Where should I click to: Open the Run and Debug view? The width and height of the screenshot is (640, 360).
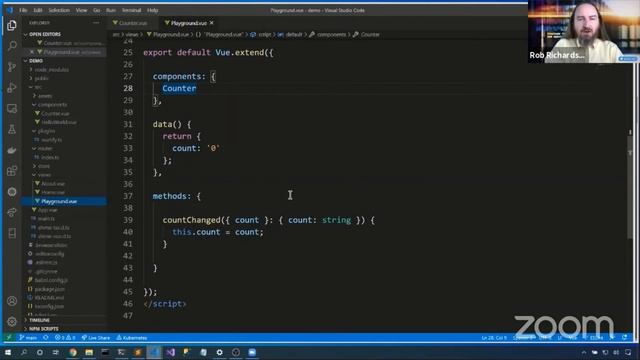(x=12, y=87)
